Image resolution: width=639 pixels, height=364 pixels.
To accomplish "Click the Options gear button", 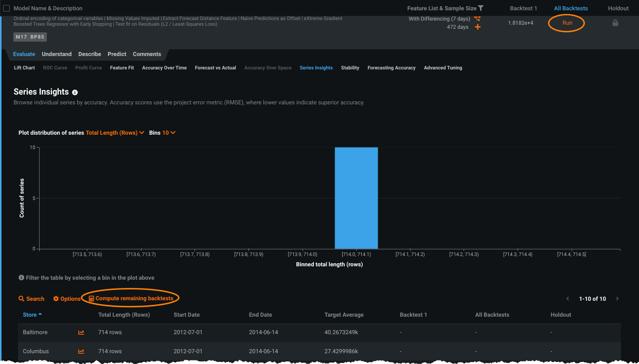I will [x=67, y=299].
